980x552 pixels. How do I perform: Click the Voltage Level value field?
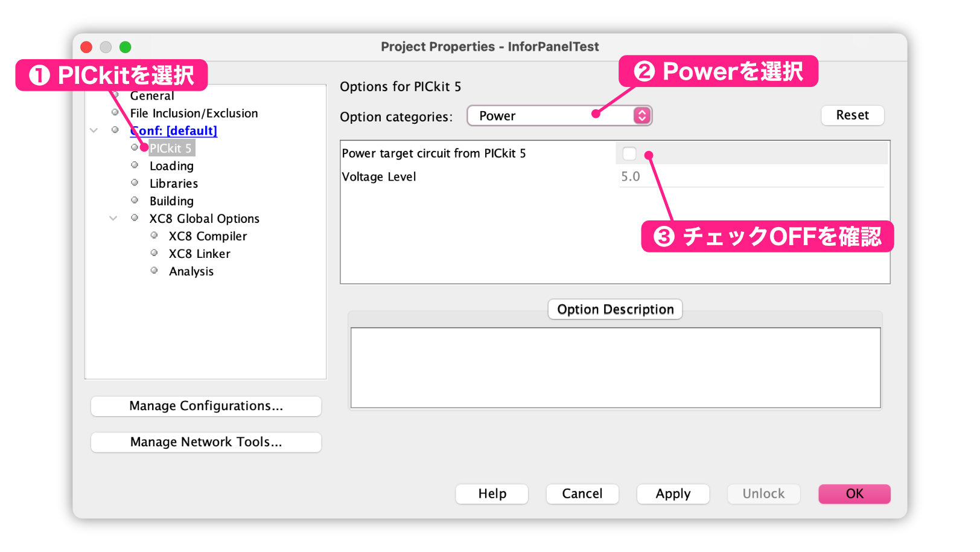[x=751, y=176]
